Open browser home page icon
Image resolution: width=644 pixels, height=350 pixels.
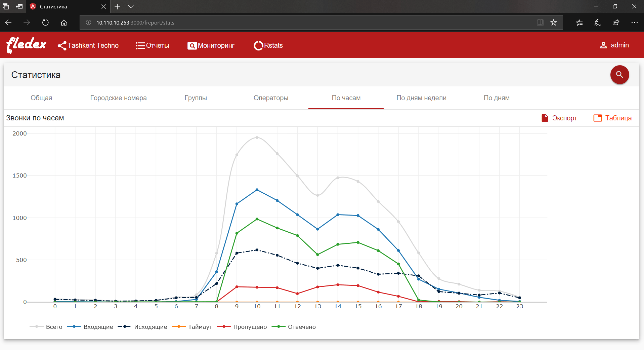click(64, 23)
